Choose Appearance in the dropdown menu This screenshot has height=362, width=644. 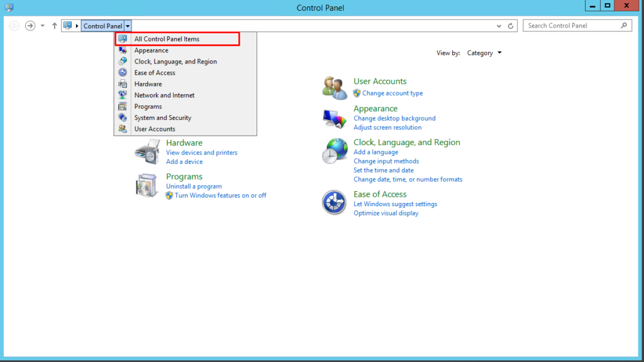[186, 50]
